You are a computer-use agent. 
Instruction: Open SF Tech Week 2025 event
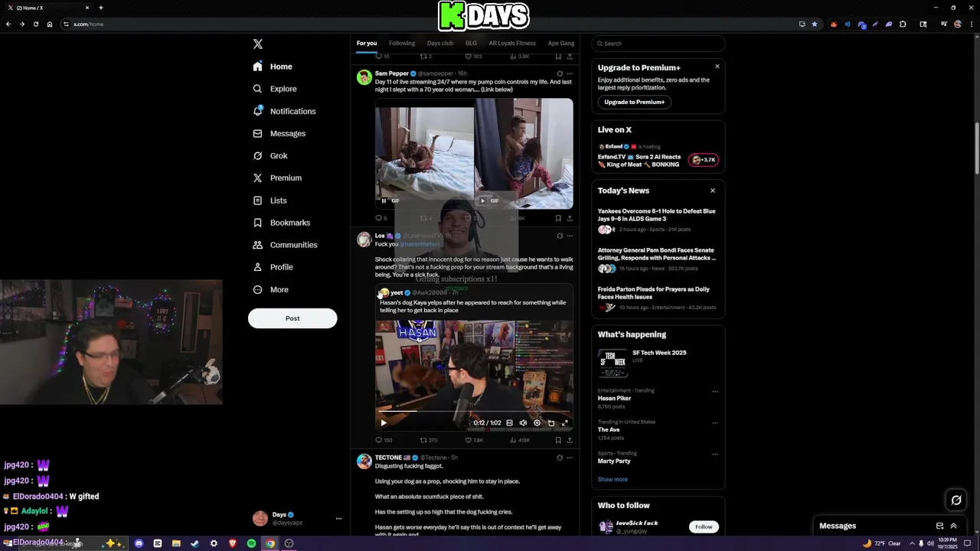[x=658, y=362]
